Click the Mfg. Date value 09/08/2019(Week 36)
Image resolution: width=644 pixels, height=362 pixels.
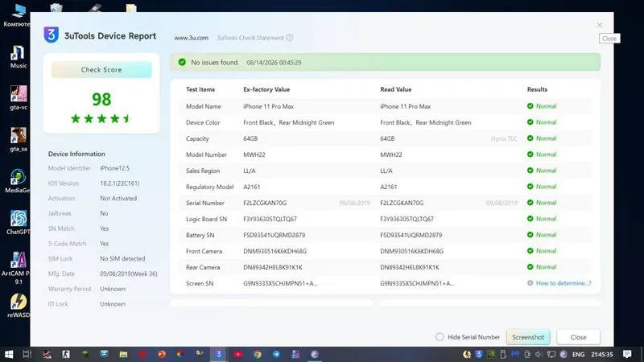129,274
